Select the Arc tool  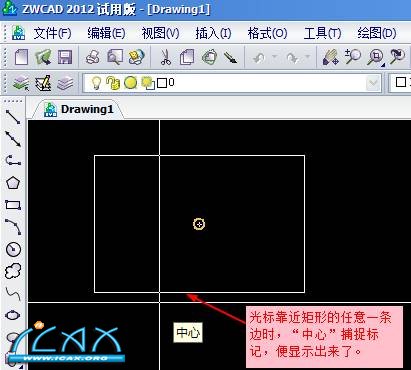[x=13, y=227]
